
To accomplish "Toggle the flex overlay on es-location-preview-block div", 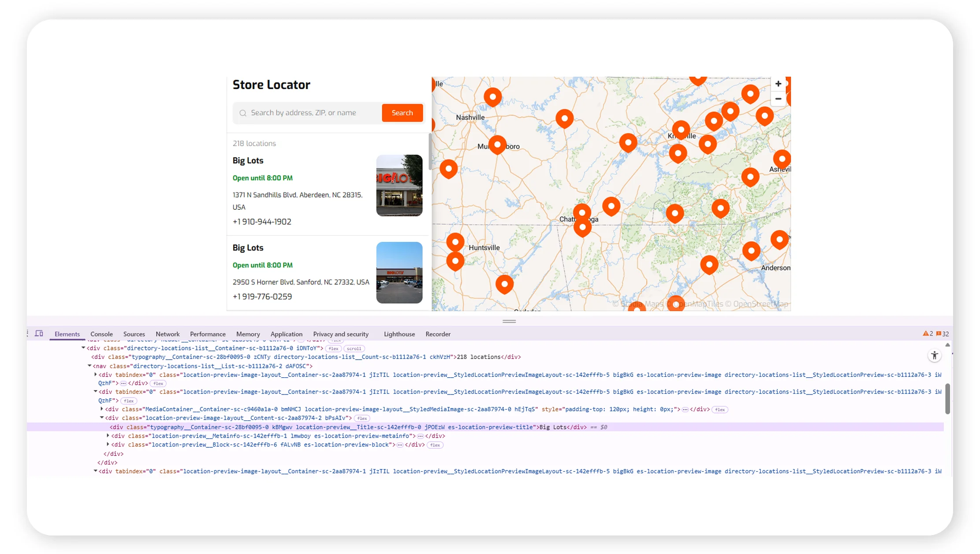I will pyautogui.click(x=435, y=445).
